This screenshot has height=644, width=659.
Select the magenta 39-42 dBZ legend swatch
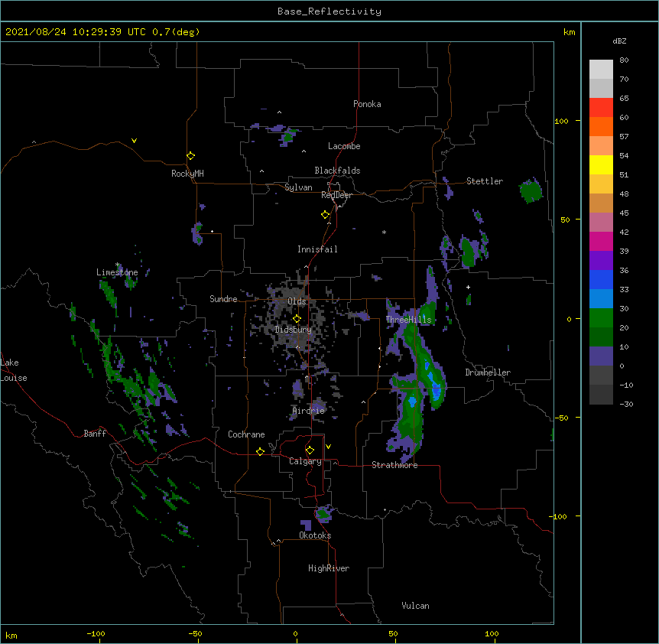click(601, 241)
